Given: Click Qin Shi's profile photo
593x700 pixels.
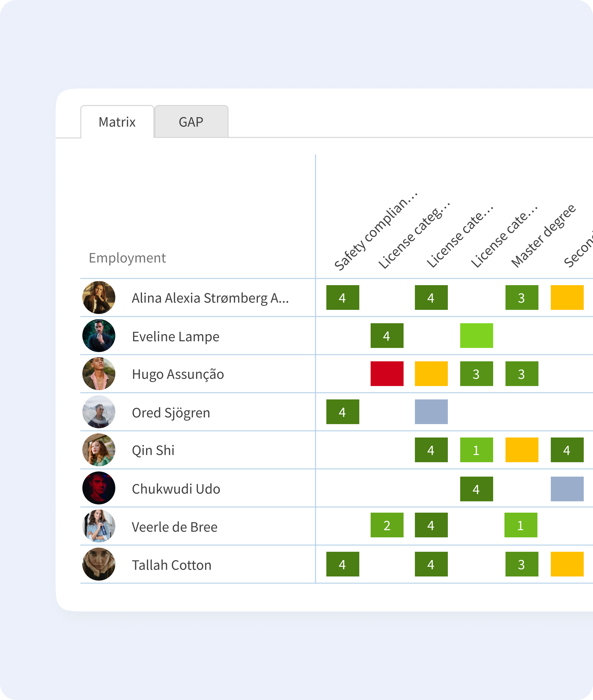Looking at the screenshot, I should point(99,450).
